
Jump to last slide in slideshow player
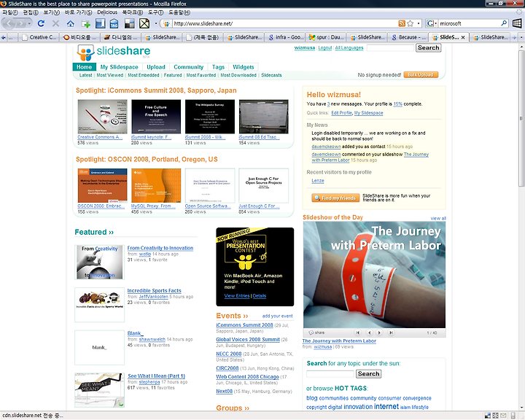[391, 332]
